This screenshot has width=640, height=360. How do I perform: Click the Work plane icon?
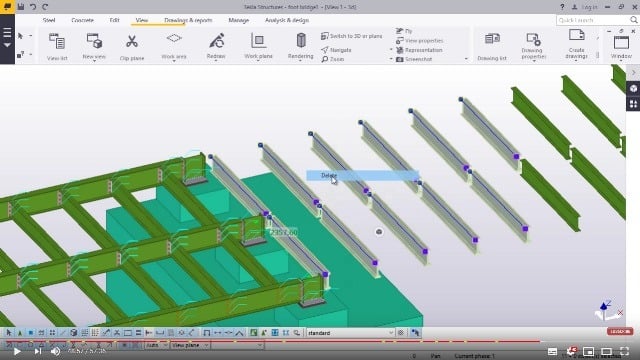pyautogui.click(x=258, y=40)
